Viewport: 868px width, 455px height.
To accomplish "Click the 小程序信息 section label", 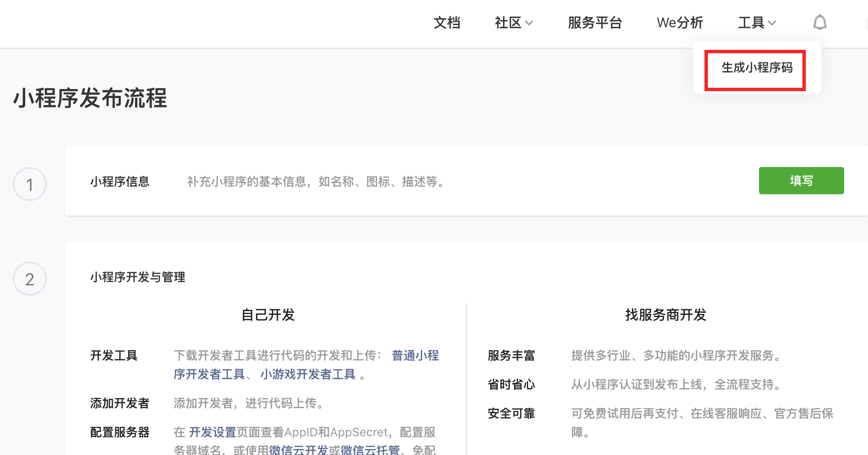I will click(x=120, y=181).
